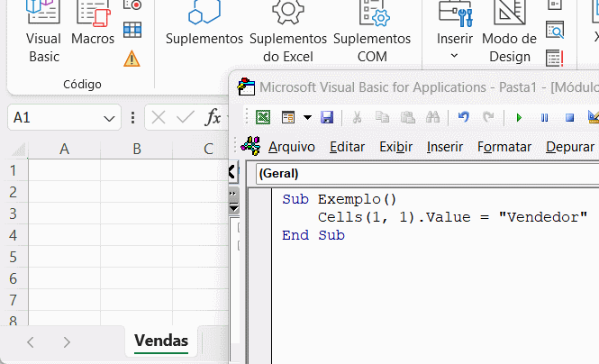Stop the macro with Reset icon
The width and height of the screenshot is (599, 364).
[x=569, y=117]
